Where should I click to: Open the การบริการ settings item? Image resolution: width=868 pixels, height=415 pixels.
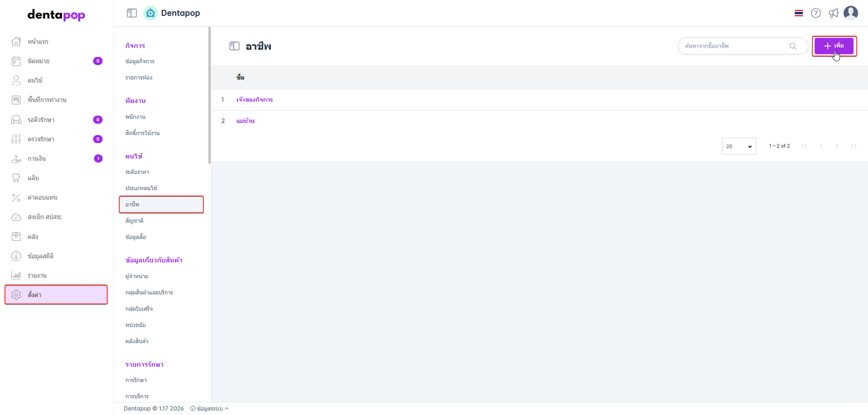[x=137, y=396]
